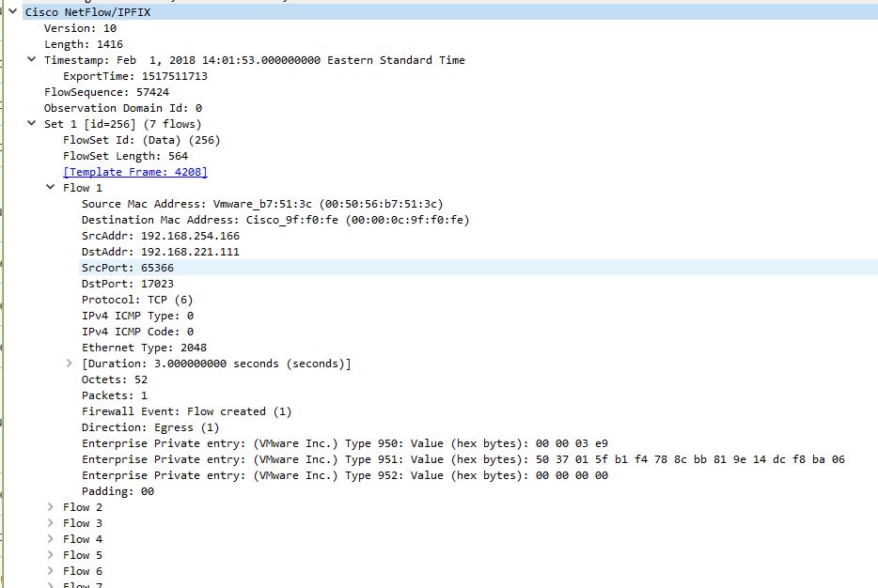
Task: Select the Flow 5 row label
Action: [83, 554]
